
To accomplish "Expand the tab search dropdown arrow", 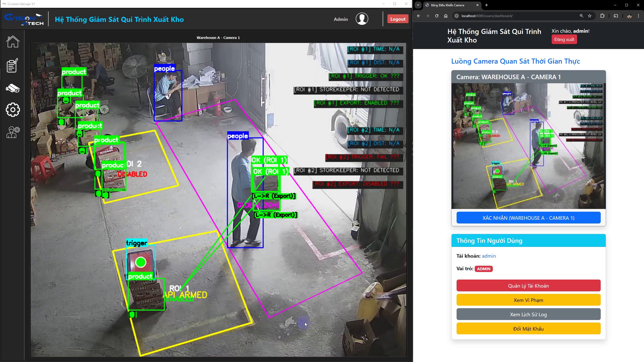I will (418, 5).
